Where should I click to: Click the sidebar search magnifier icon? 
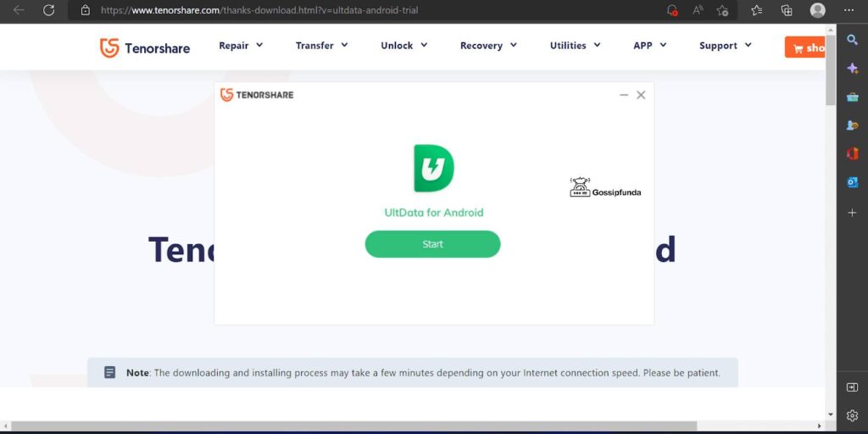(x=853, y=39)
